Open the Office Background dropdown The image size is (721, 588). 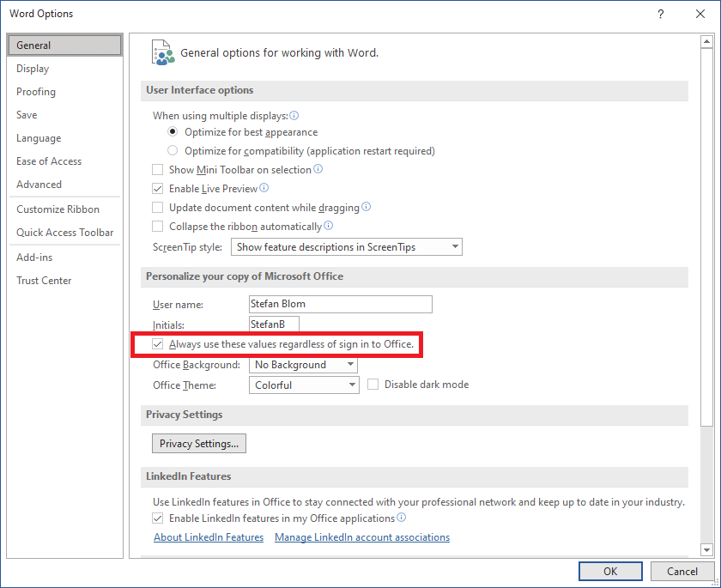tap(304, 365)
